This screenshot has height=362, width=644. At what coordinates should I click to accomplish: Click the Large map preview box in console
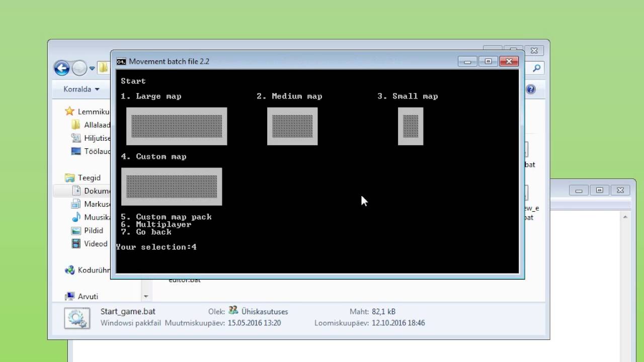177,126
